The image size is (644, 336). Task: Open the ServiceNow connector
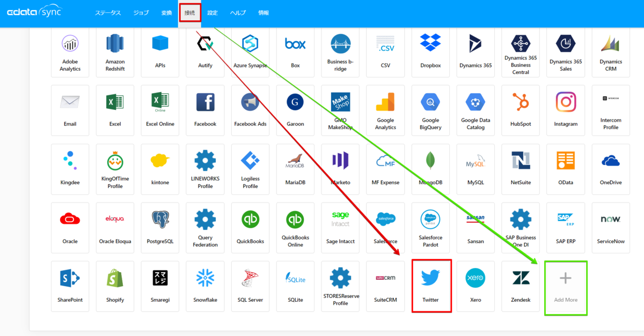pyautogui.click(x=611, y=228)
